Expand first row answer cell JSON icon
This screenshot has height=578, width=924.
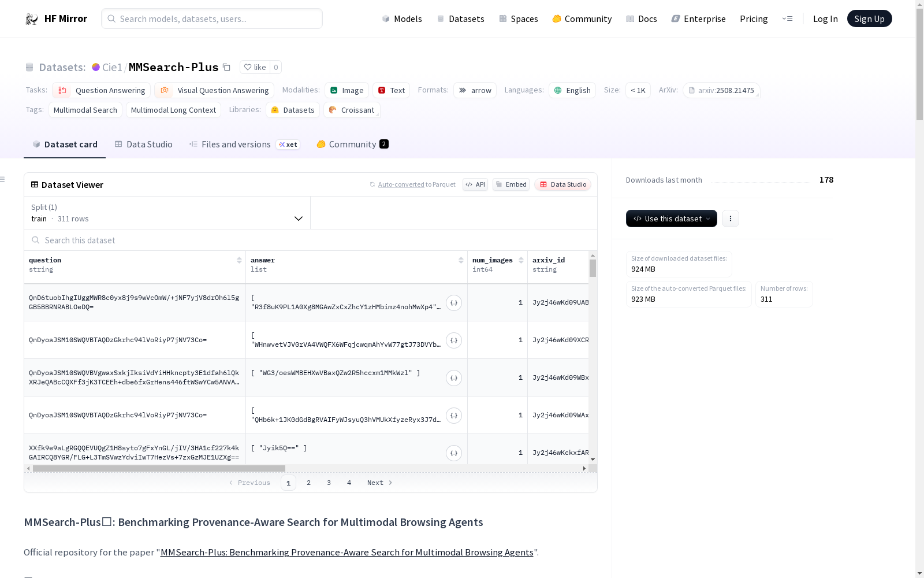(454, 303)
